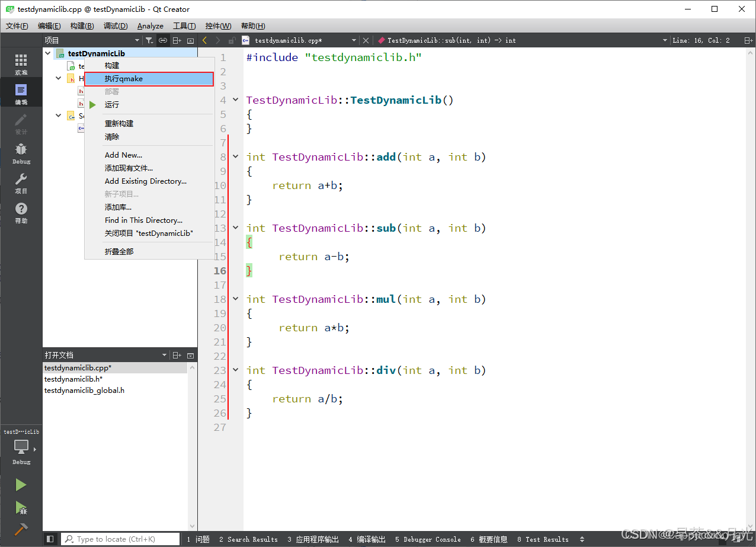Select 添加库... in context menu
Screen dimensions: 756x547
pos(149,207)
